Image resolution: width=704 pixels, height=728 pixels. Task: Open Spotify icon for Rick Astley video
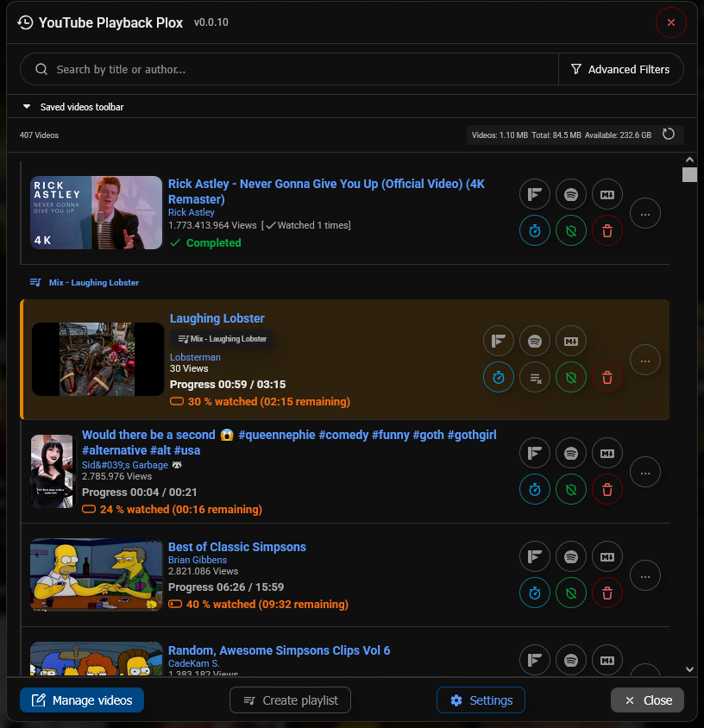click(571, 194)
